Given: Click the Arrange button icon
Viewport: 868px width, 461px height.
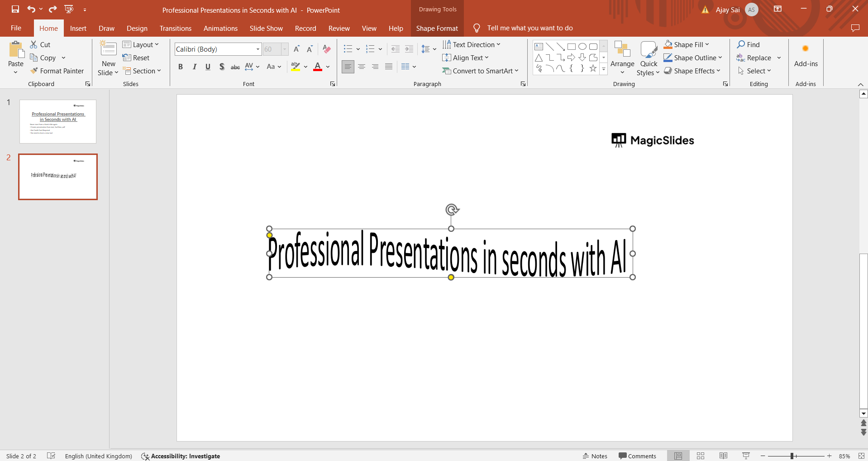Looking at the screenshot, I should click(622, 49).
